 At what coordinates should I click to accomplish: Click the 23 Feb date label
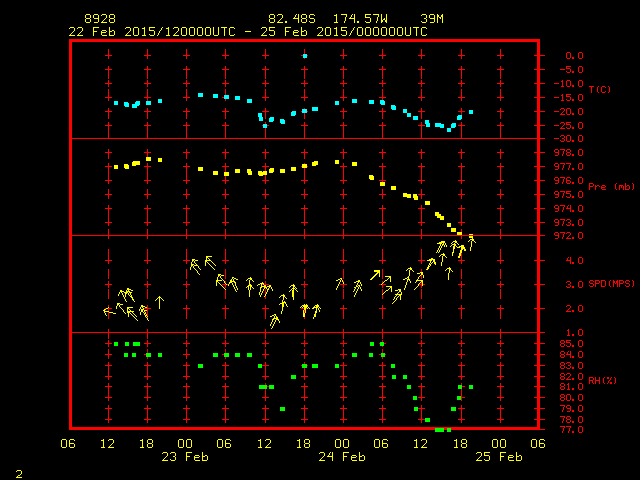click(185, 457)
